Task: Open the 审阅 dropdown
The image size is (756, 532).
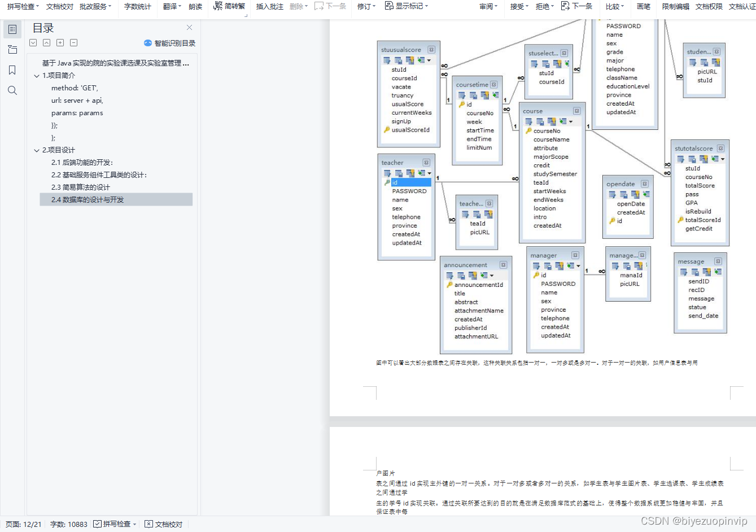Action: coord(488,6)
